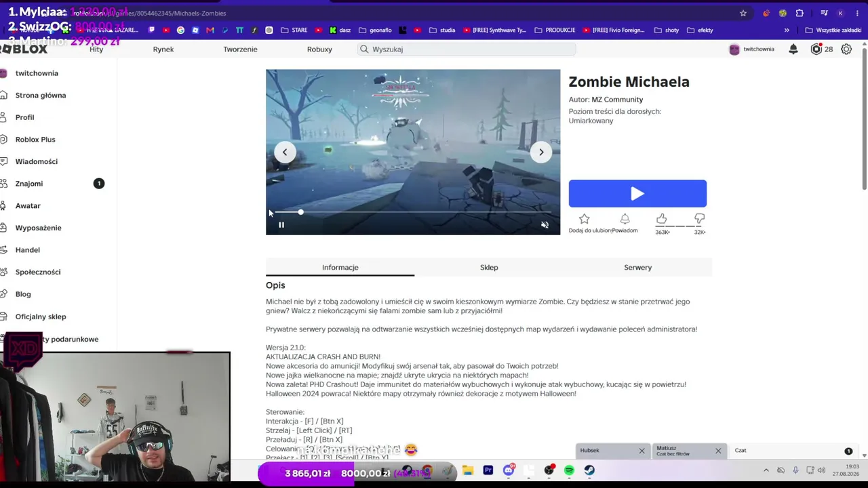The width and height of the screenshot is (868, 488).
Task: Open the volume control in system tray
Action: tap(821, 470)
